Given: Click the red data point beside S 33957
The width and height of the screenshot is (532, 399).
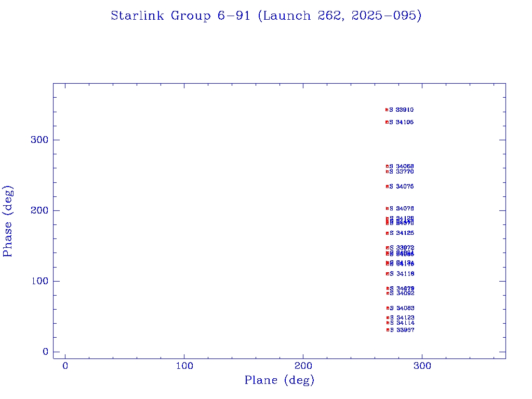Looking at the screenshot, I should click(x=388, y=330).
